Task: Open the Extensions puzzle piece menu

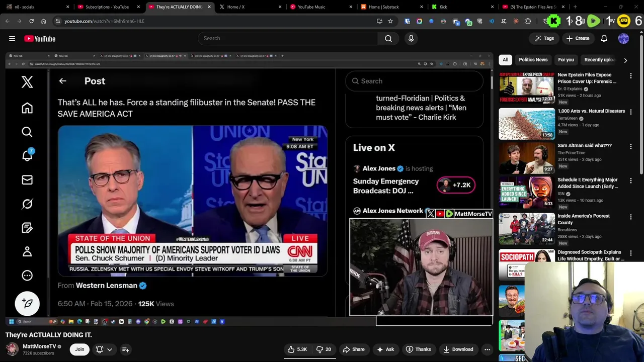Action: point(528,21)
